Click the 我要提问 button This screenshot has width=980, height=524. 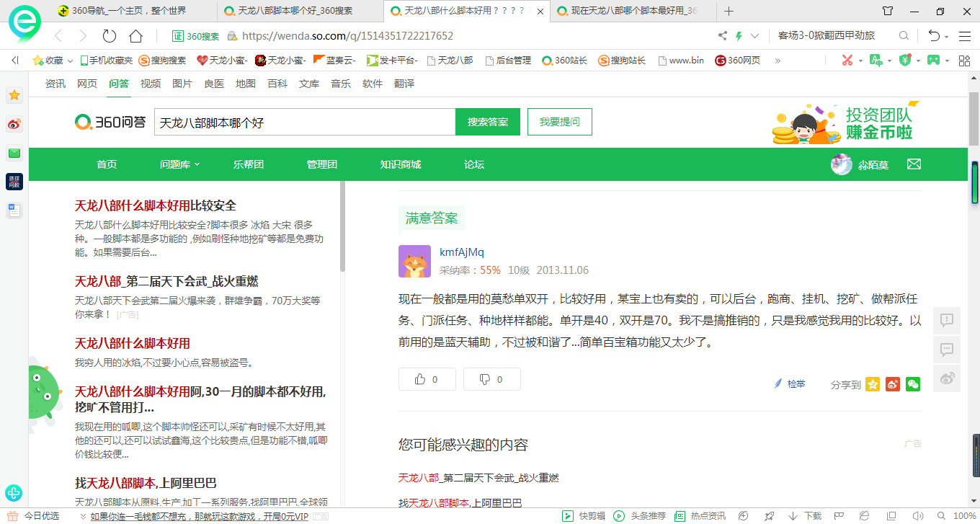click(560, 122)
